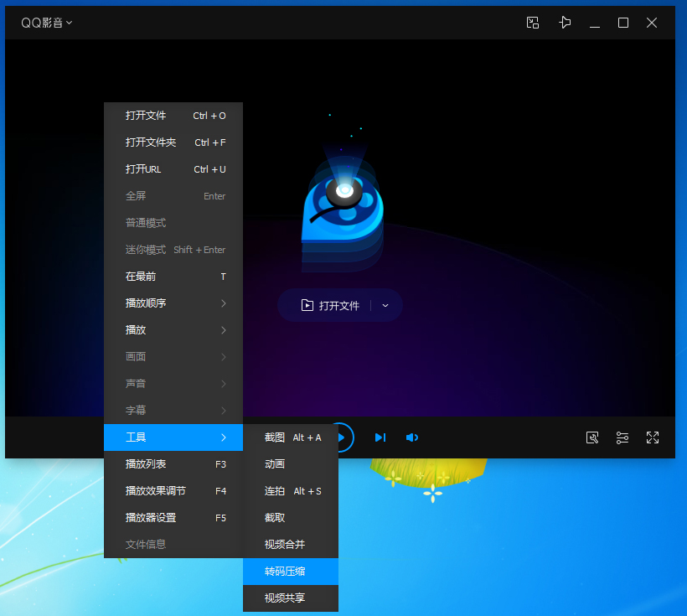
Task: Open the QQ影音 title dropdown
Action: click(47, 23)
